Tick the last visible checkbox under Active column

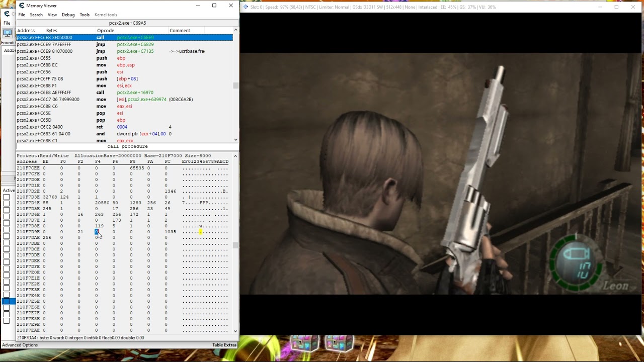[x=7, y=321]
